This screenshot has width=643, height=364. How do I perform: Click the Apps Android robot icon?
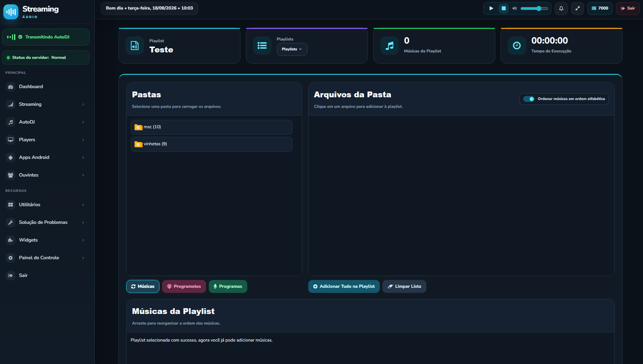(x=11, y=158)
